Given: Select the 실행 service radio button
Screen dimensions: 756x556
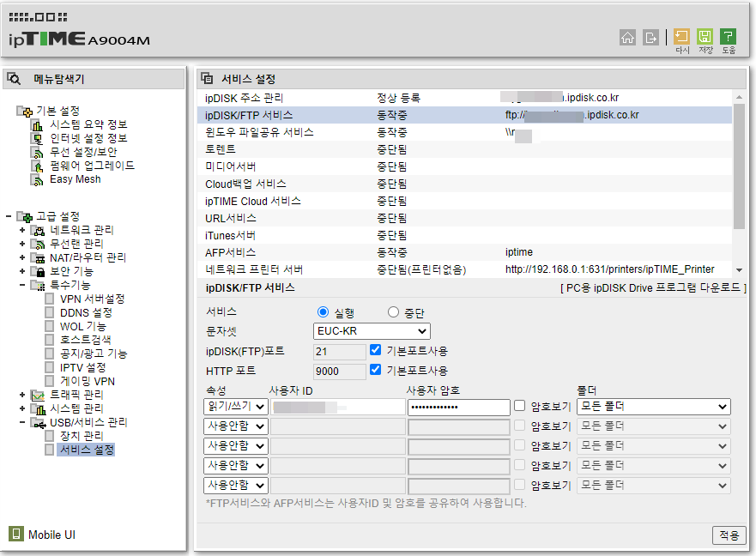Looking at the screenshot, I should coord(323,312).
